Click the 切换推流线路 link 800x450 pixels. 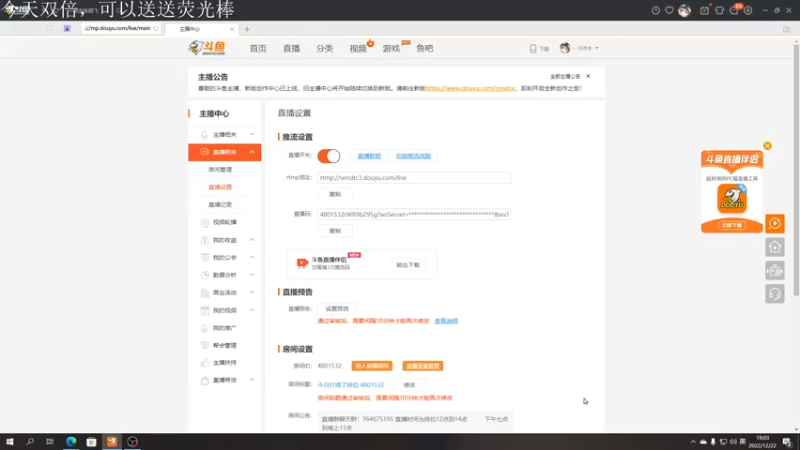(413, 156)
